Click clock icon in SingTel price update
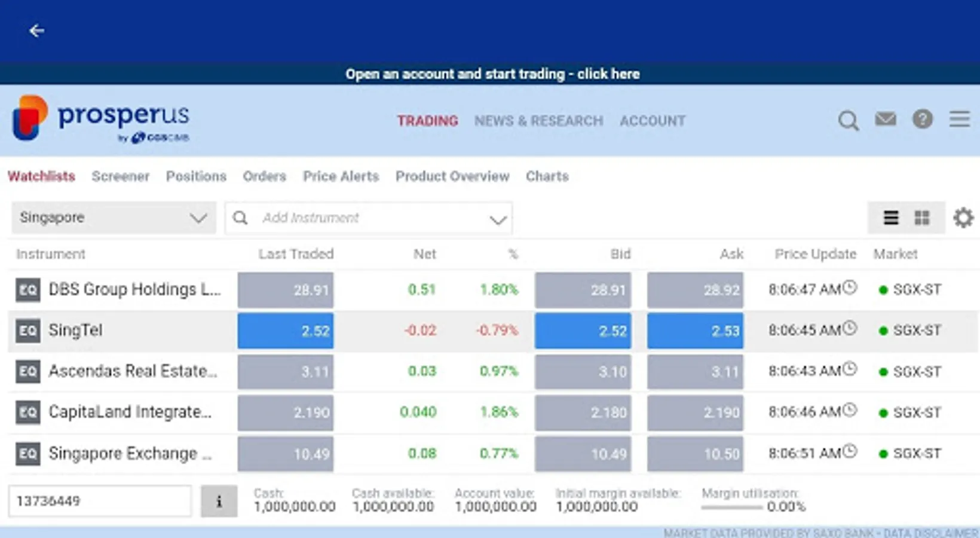 850,328
